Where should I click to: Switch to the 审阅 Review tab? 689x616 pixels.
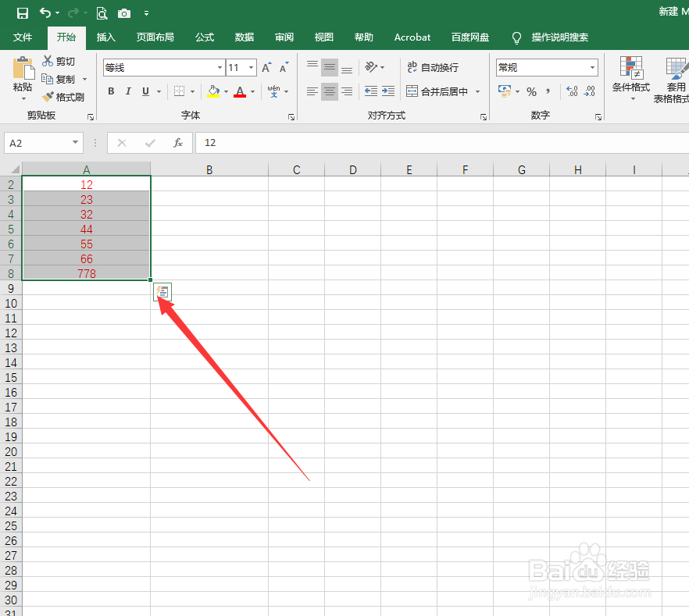pos(284,37)
